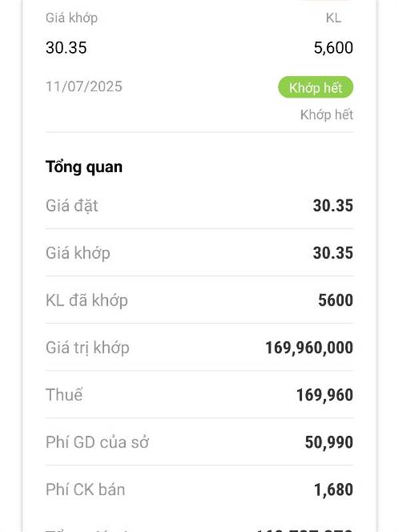Image resolution: width=399 pixels, height=532 pixels.
Task: Select the 50,990 exchange fee value
Action: pos(329,442)
